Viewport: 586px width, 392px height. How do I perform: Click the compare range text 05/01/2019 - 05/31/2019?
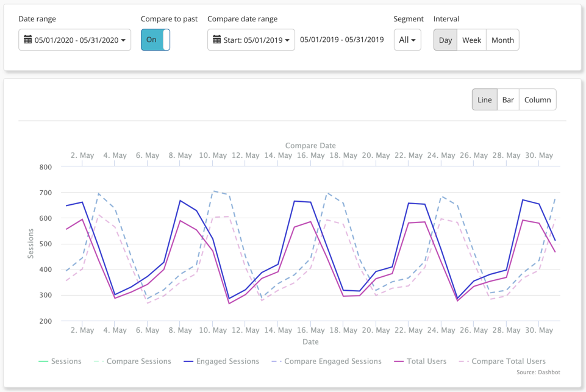pyautogui.click(x=342, y=40)
